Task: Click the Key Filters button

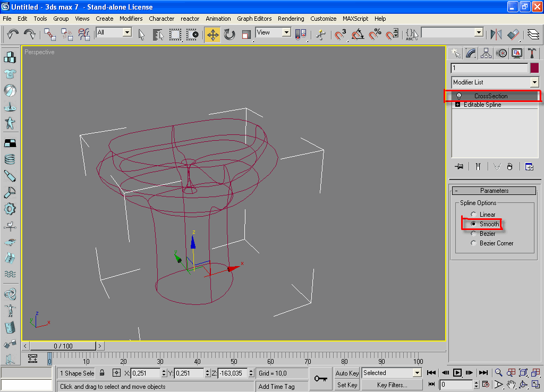Action: (392, 385)
